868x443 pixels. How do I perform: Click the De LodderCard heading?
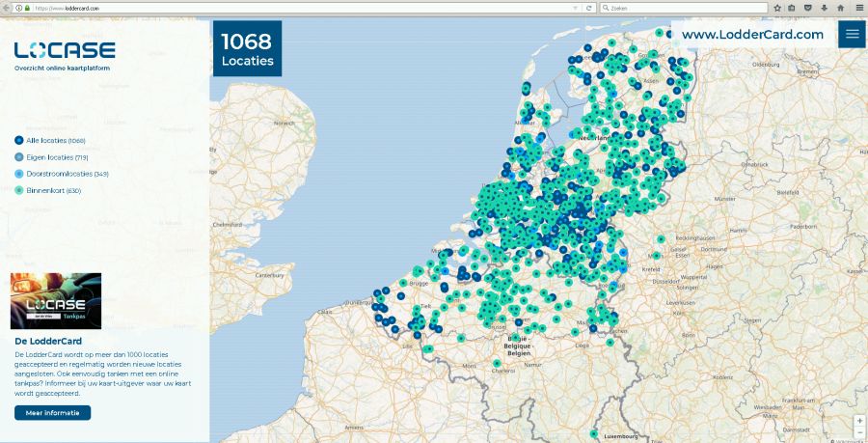(48, 341)
